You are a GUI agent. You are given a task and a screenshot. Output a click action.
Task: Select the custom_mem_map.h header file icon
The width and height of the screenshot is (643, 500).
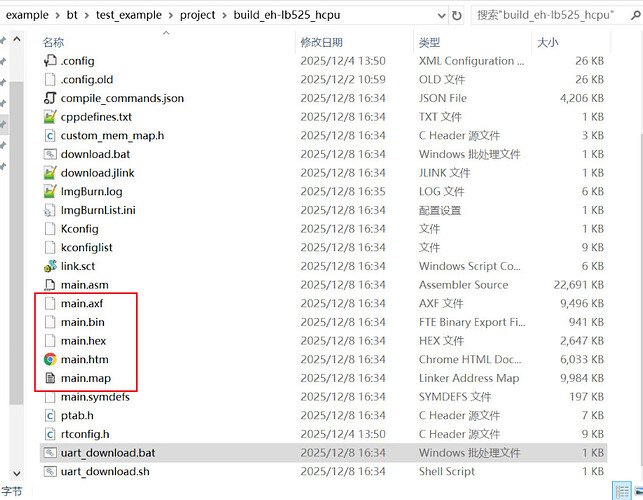(x=50, y=135)
